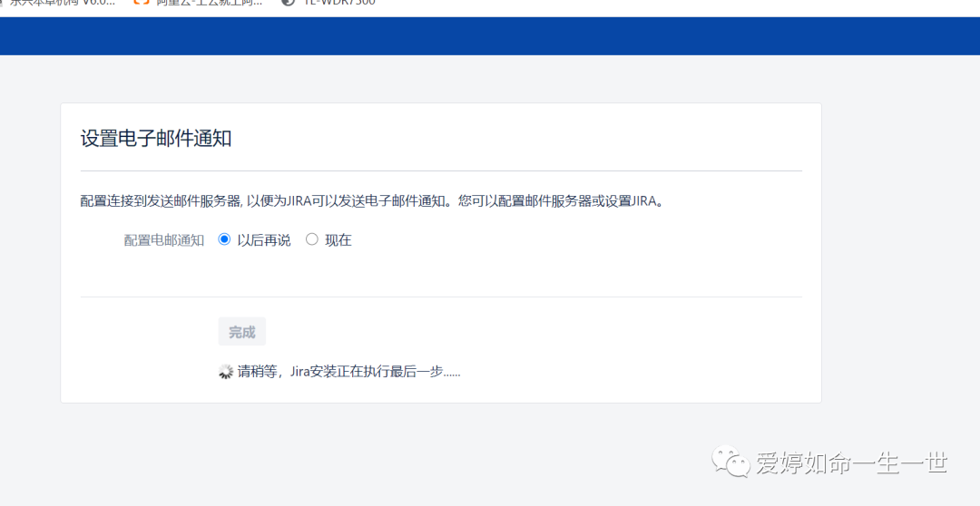Click the loading spinner beside 请稍等

click(226, 372)
